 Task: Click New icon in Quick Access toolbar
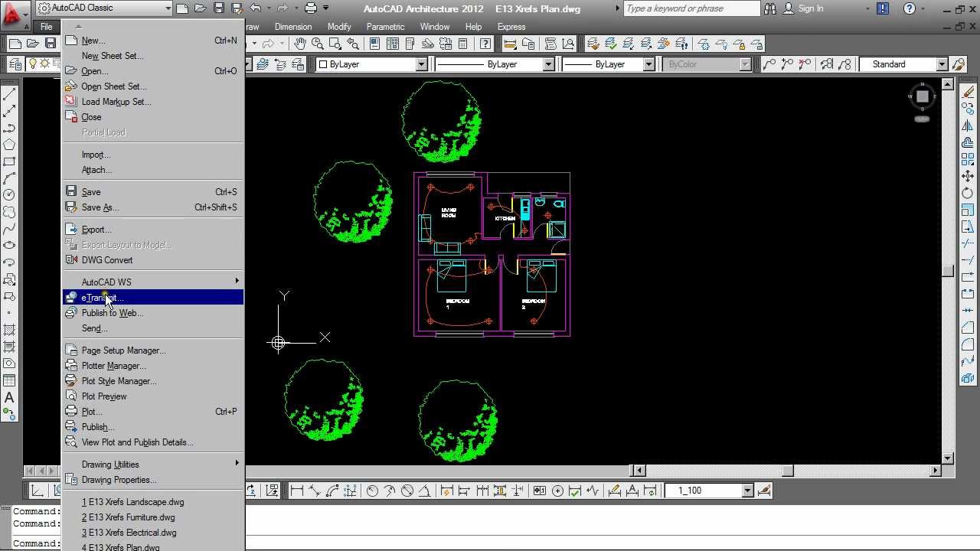(182, 8)
